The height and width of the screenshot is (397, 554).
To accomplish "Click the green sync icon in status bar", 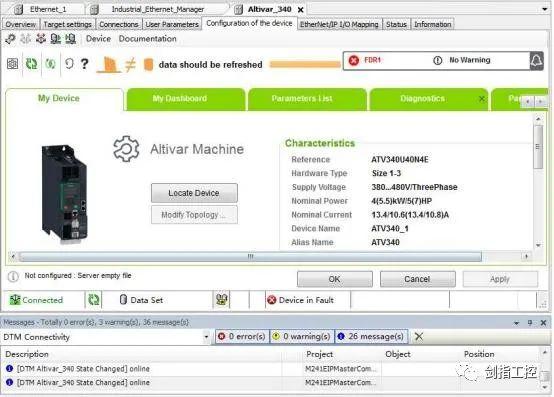I will click(94, 300).
